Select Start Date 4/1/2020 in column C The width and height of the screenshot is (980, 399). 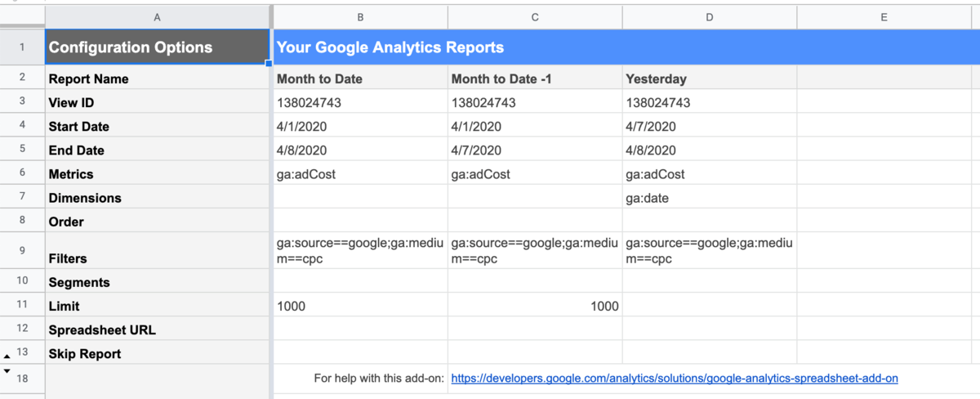[535, 126]
